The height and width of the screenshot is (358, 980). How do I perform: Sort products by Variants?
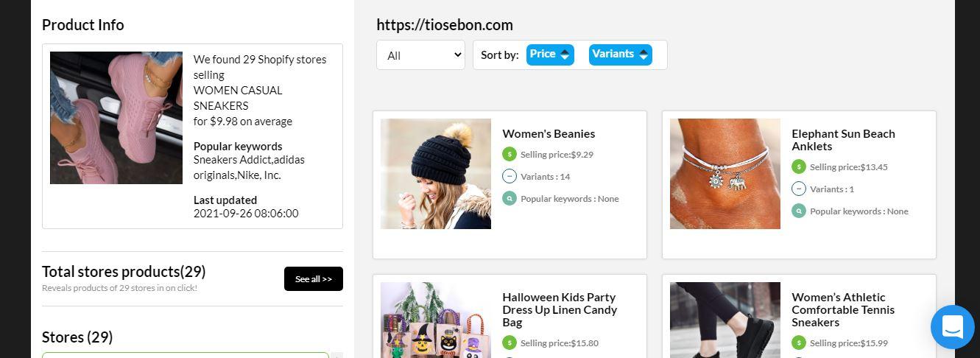click(620, 55)
